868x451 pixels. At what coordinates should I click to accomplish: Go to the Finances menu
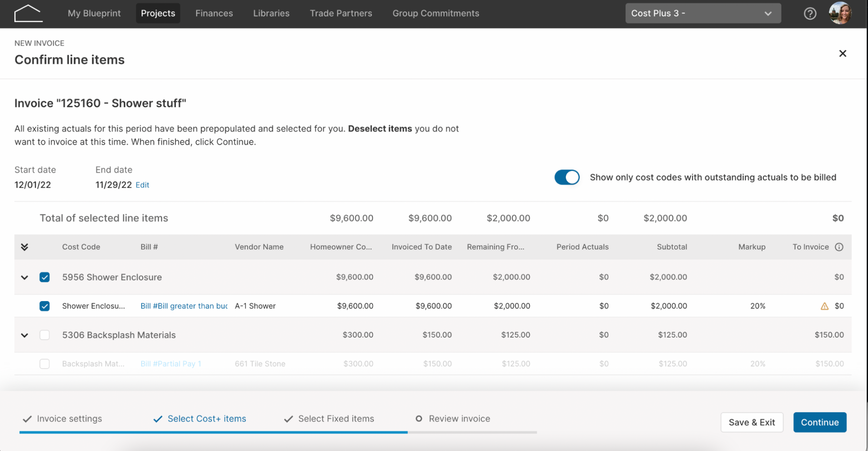pyautogui.click(x=214, y=13)
